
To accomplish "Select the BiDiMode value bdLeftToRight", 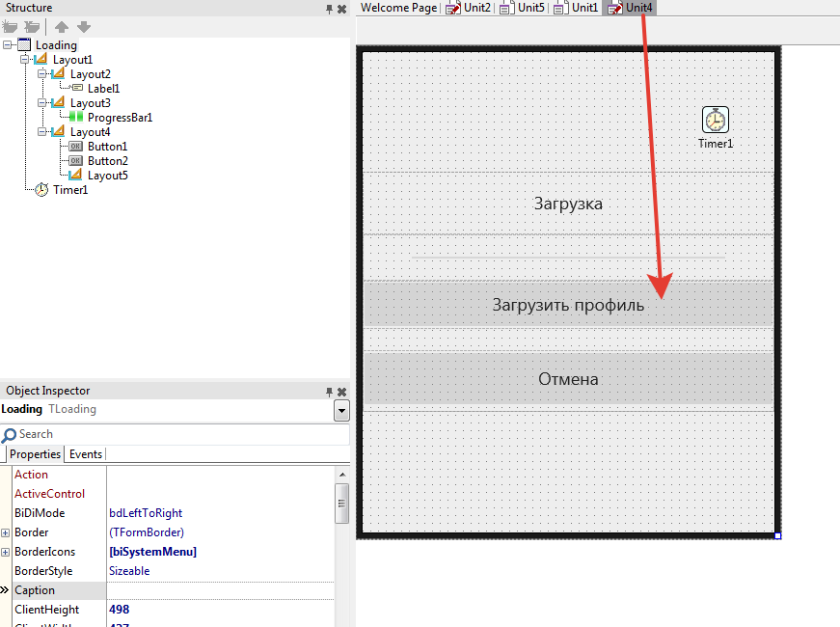I will click(x=146, y=513).
